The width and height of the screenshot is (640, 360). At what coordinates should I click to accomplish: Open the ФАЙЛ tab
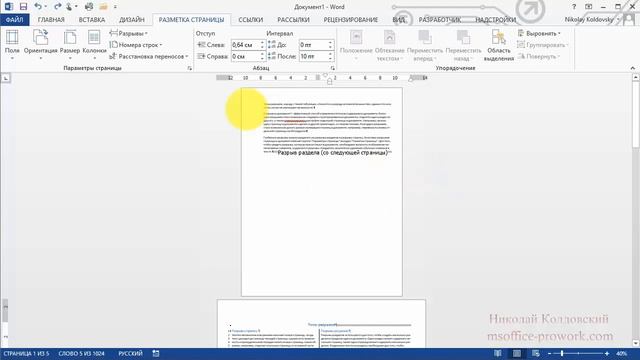pyautogui.click(x=15, y=20)
